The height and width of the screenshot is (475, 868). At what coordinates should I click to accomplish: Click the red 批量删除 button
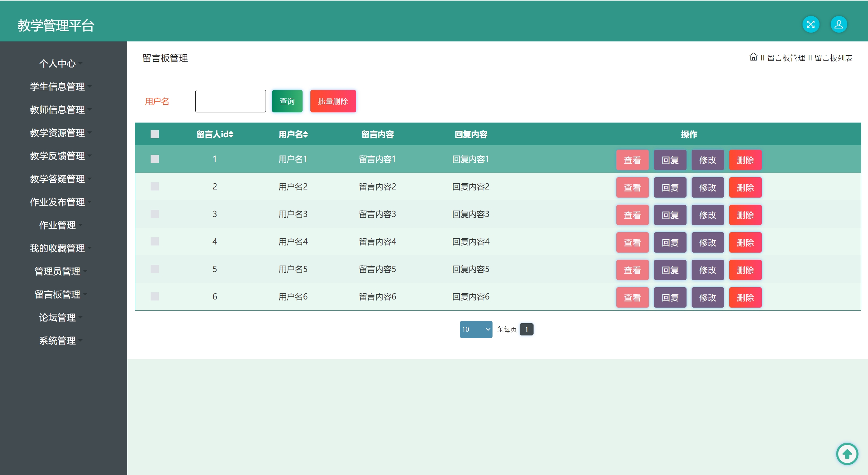click(333, 101)
